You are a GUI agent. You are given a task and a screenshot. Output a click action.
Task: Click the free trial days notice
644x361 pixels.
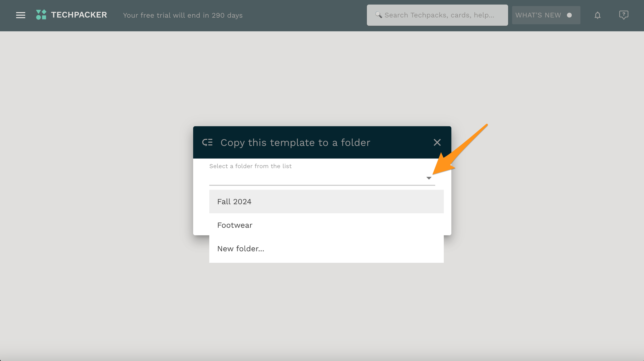(183, 15)
